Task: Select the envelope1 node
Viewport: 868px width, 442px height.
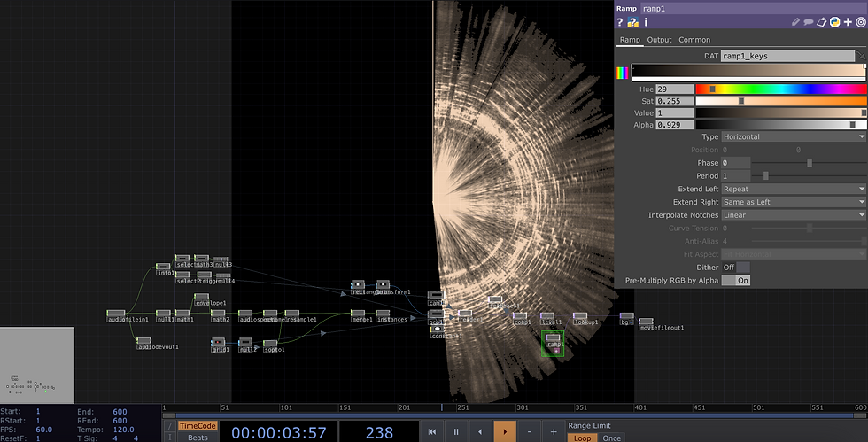Action: click(202, 298)
